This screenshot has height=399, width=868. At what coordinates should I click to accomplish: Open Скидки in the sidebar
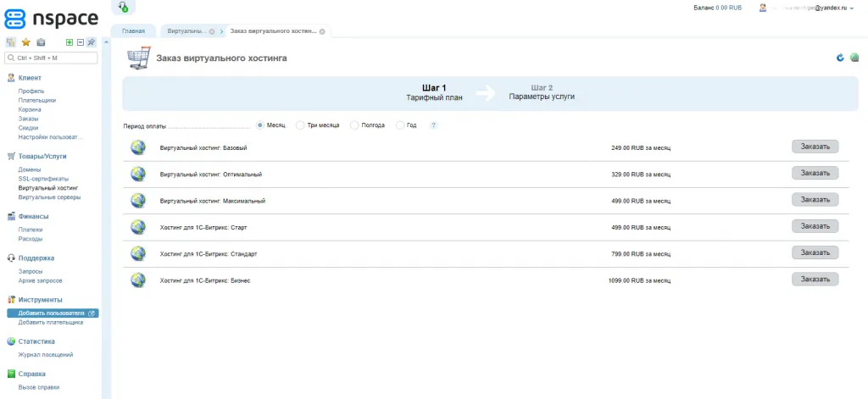pyautogui.click(x=28, y=128)
